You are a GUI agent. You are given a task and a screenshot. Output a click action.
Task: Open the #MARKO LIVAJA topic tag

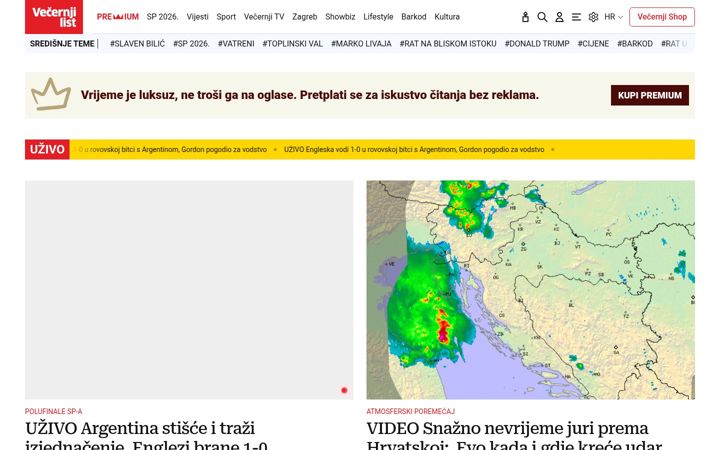361,44
